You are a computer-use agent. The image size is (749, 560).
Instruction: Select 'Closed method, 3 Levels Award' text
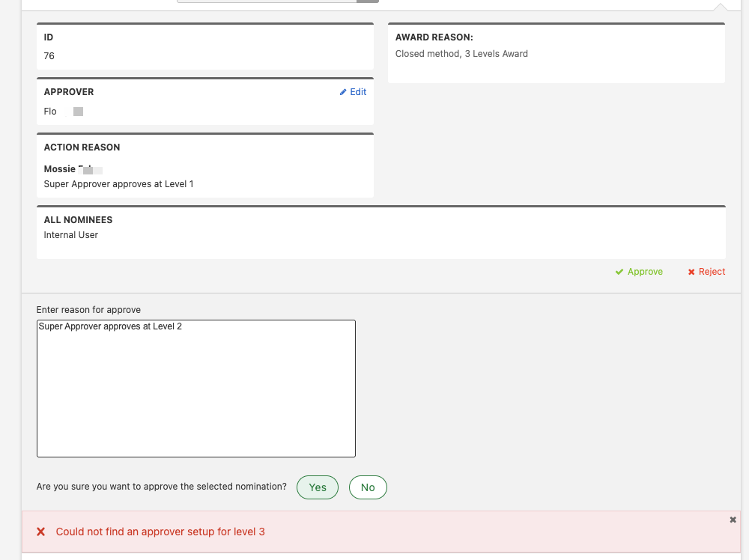click(x=461, y=54)
